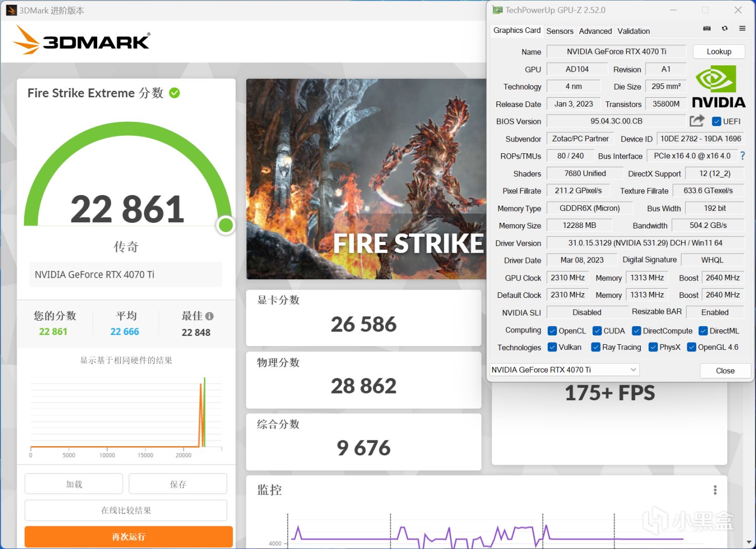The image size is (756, 549).
Task: Click the 175+ FPS text
Action: (x=610, y=393)
